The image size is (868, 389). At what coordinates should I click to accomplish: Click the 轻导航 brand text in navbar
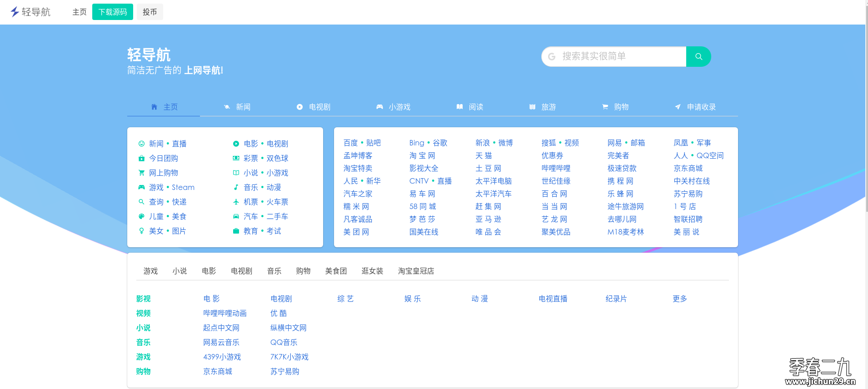(x=36, y=12)
